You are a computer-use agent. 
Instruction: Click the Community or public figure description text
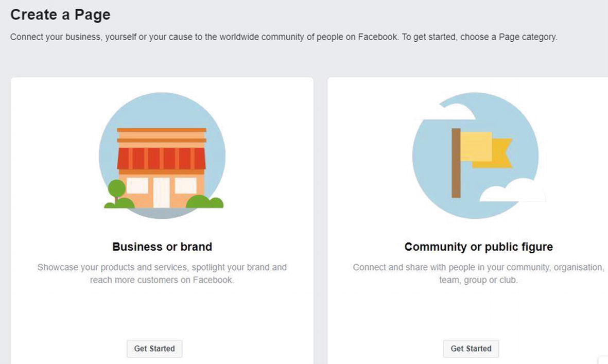click(478, 273)
